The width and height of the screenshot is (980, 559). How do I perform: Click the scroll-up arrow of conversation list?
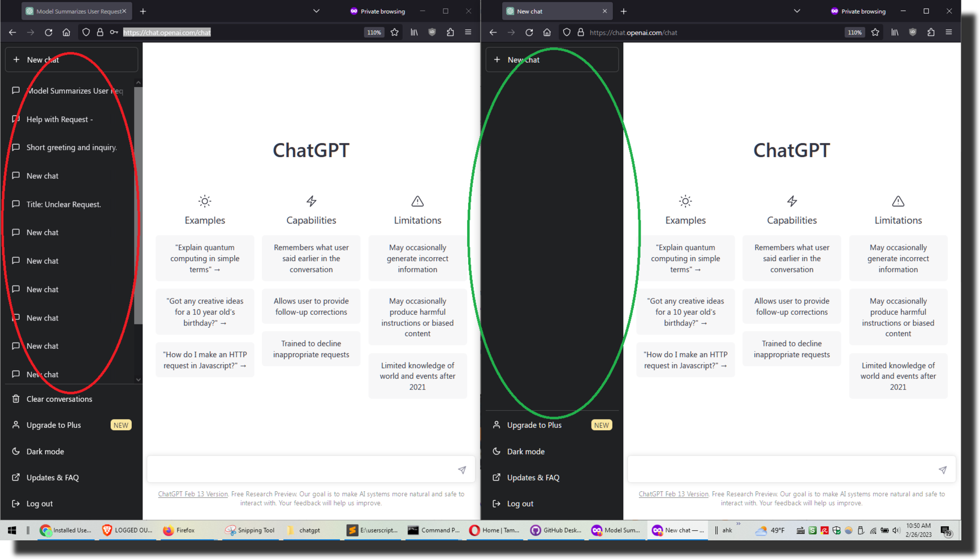pyautogui.click(x=138, y=83)
